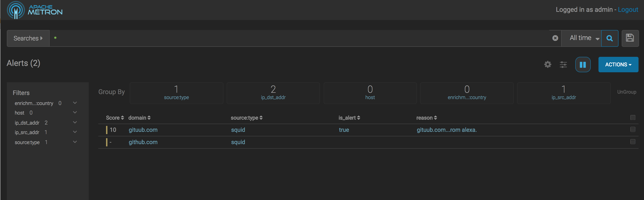Pause alert polling with pause button
Viewport: 644px width, 200px height.
[583, 64]
